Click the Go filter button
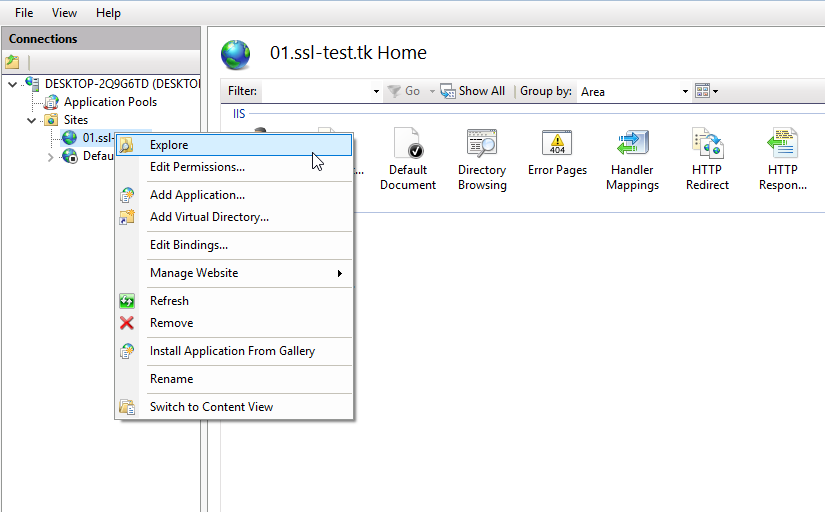This screenshot has width=825, height=512. click(404, 91)
